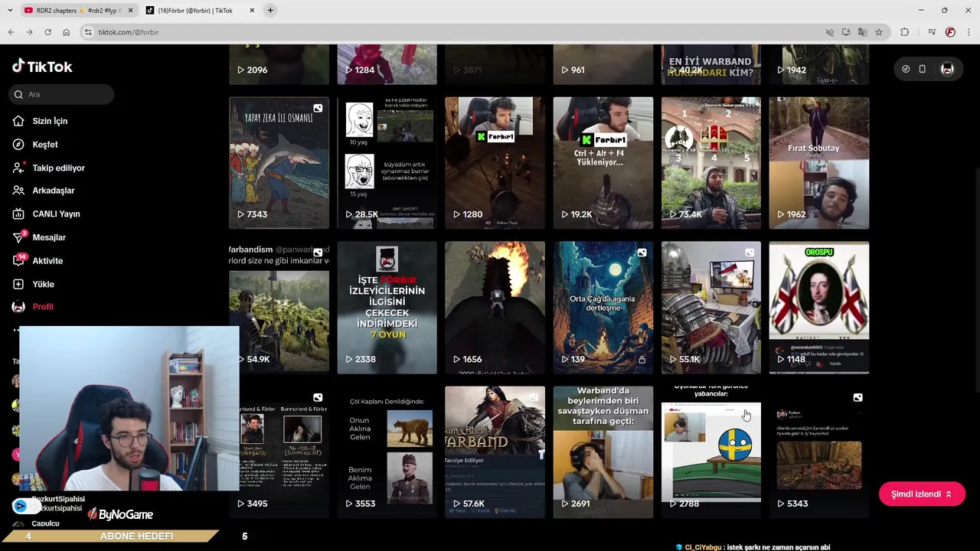
Task: Open the translate page icon
Action: click(x=862, y=32)
